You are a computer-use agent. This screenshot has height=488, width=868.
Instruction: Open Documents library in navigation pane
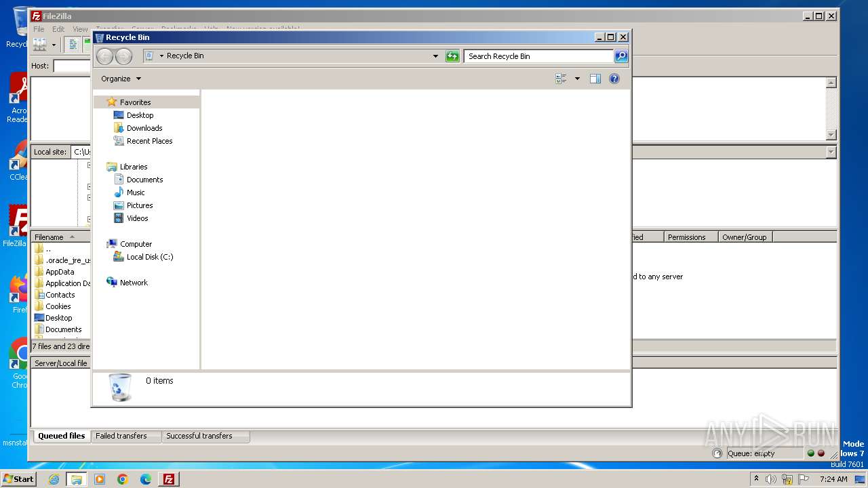pos(144,180)
